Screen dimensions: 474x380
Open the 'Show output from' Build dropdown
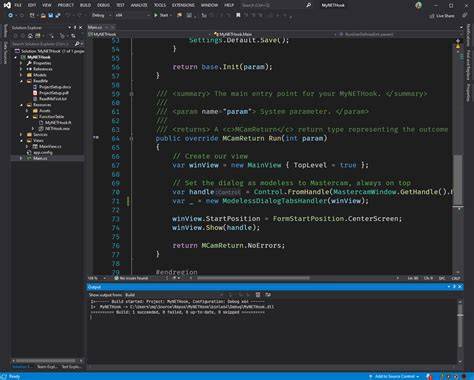click(x=172, y=295)
